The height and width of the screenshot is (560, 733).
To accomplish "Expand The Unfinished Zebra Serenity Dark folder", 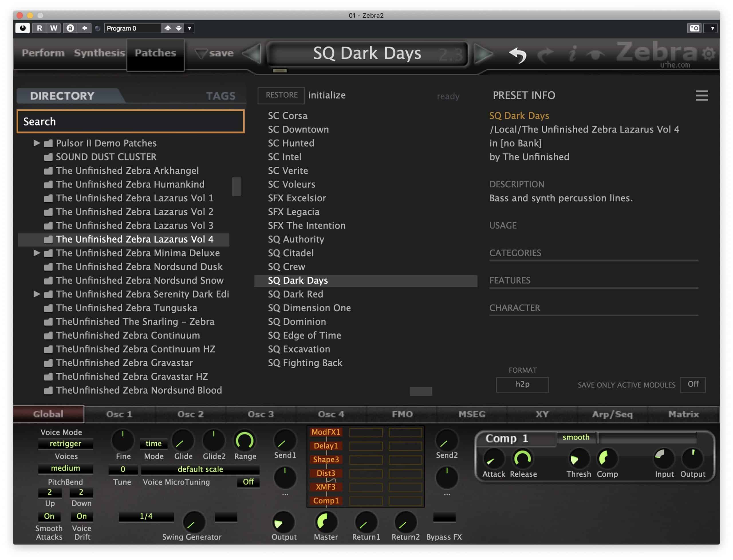I will click(x=37, y=294).
